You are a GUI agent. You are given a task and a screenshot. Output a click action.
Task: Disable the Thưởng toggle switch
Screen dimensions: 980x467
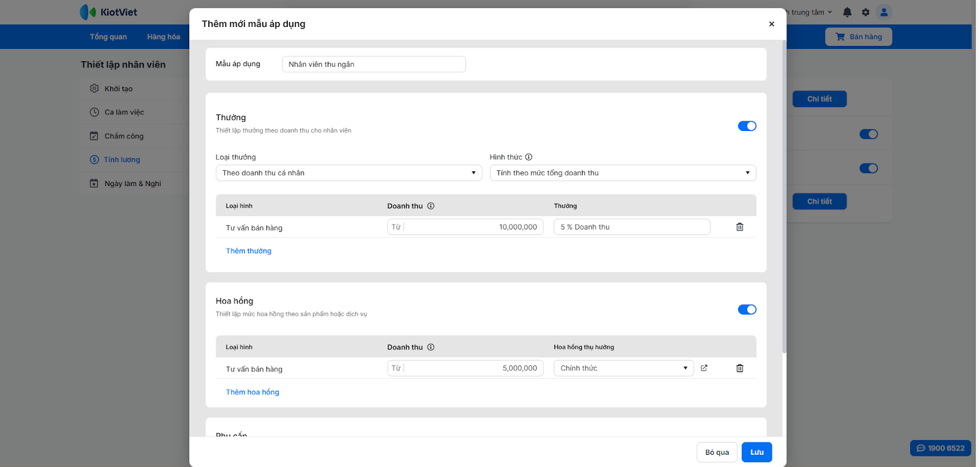point(747,126)
